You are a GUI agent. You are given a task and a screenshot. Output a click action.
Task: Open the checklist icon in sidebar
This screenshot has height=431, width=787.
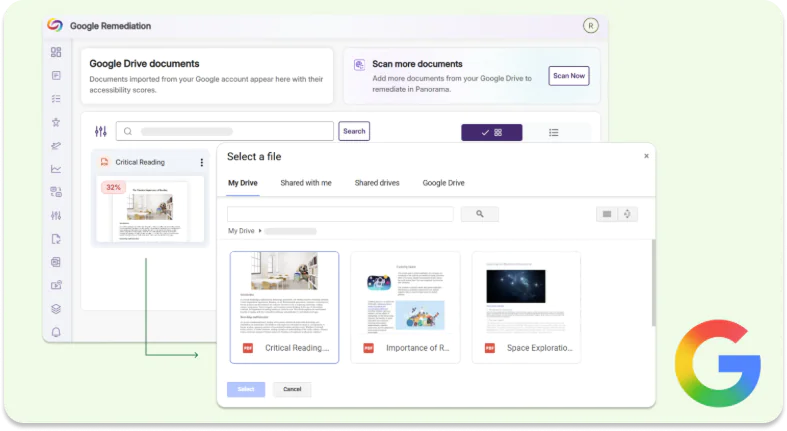(56, 99)
